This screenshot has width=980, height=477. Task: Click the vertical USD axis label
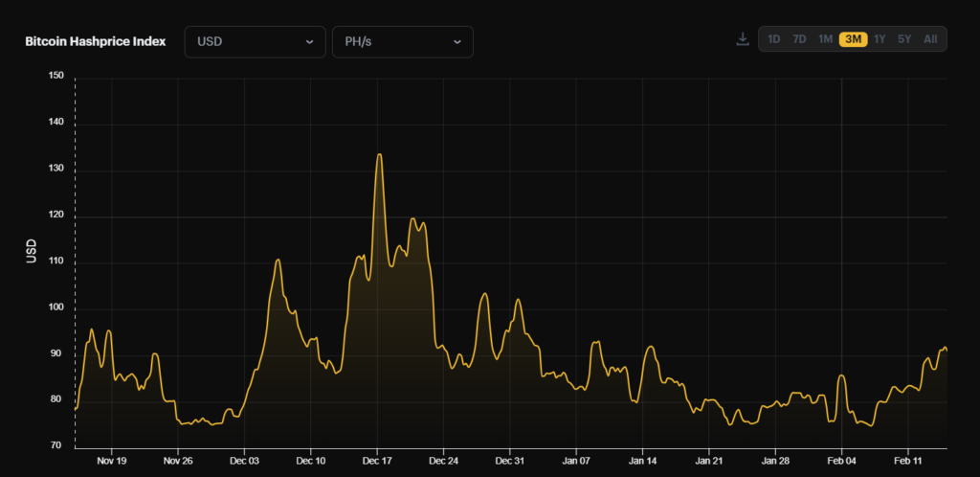(32, 252)
